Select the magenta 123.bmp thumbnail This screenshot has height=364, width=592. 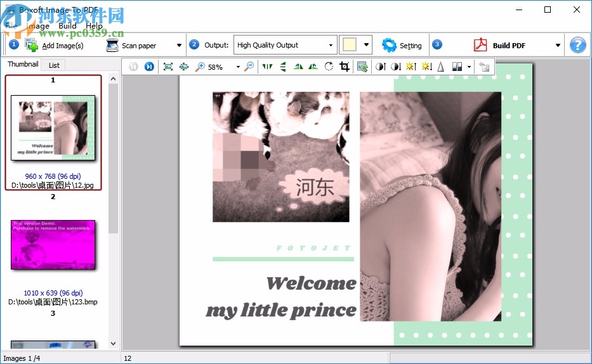53,245
